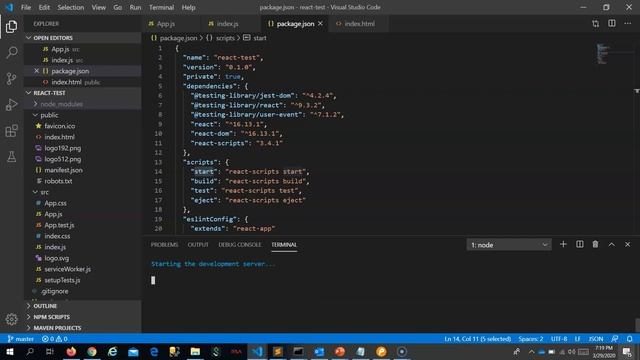The image size is (640, 360).
Task: Open Chrome from the taskbar
Action: [x=92, y=351]
